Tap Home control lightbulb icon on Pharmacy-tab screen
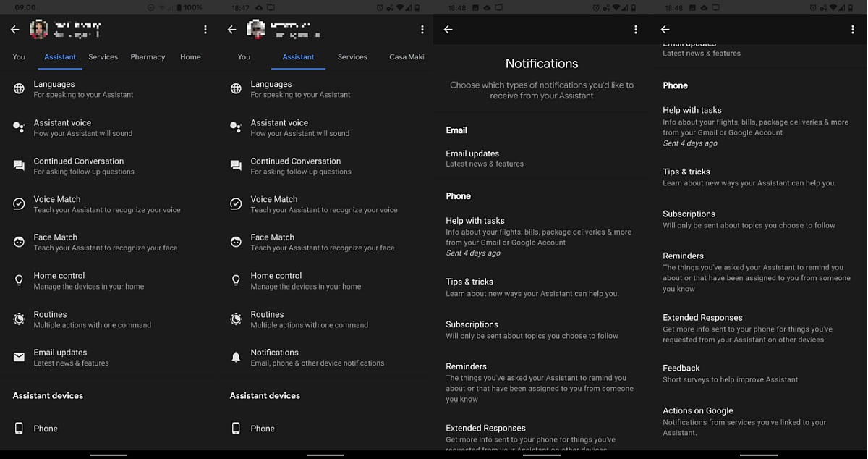The width and height of the screenshot is (868, 459). coord(19,280)
